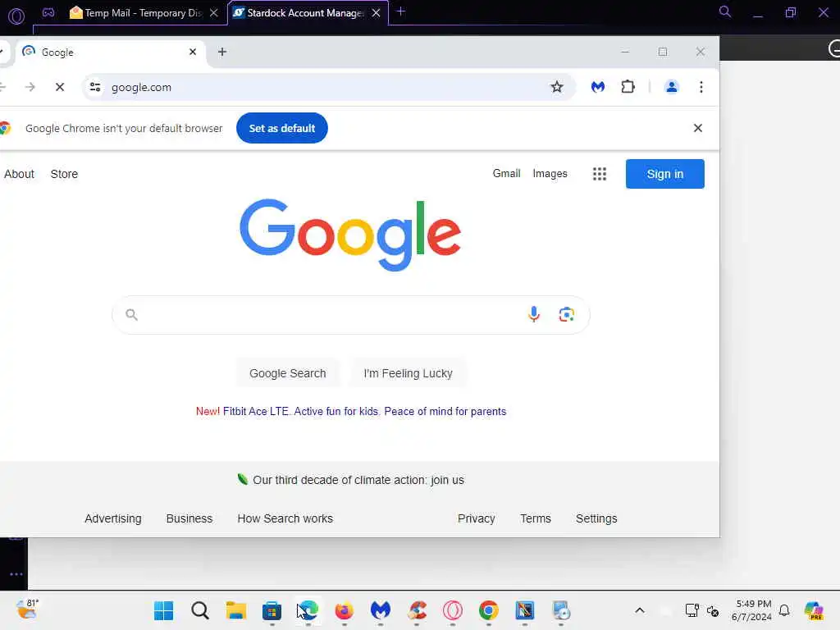Close the Temp Mail tab in Opera
840x630 pixels.
coord(214,13)
